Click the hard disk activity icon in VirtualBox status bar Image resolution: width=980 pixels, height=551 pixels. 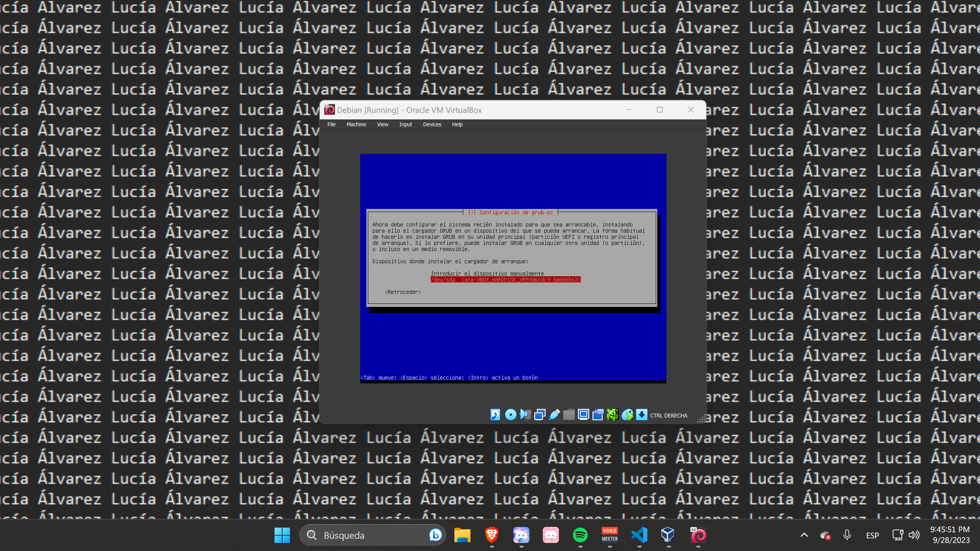click(495, 414)
